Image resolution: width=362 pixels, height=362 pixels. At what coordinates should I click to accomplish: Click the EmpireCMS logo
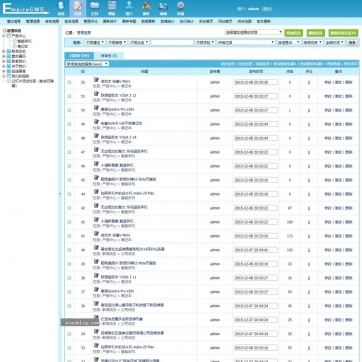click(x=25, y=9)
